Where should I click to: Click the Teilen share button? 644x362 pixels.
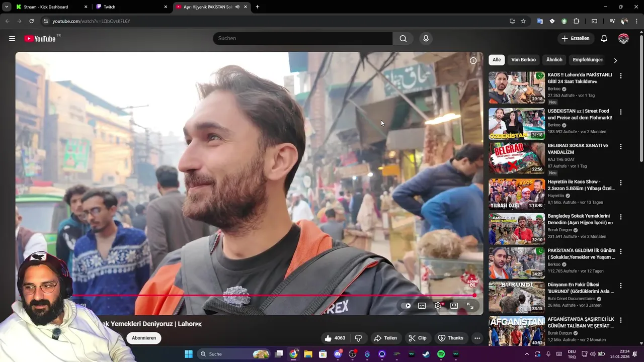385,338
